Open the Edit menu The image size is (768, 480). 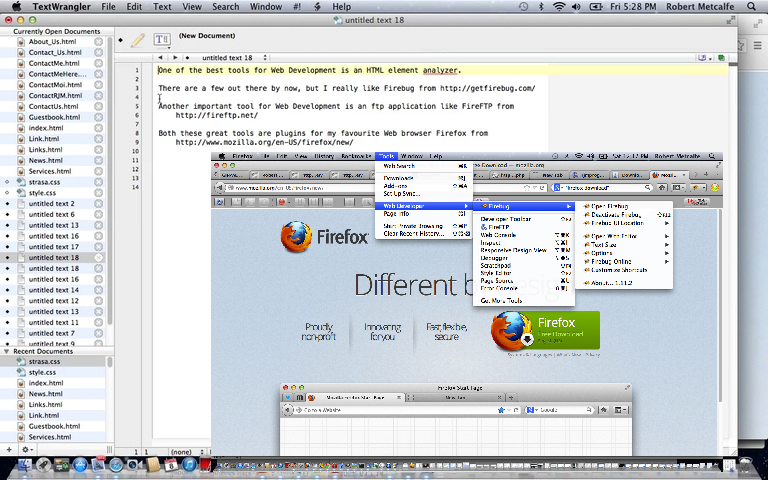[x=134, y=7]
